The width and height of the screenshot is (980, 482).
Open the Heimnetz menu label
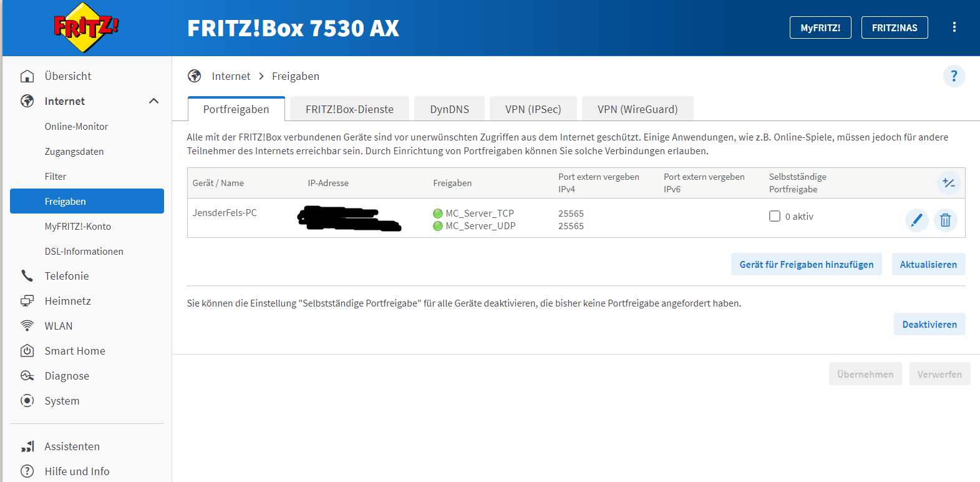pyautogui.click(x=68, y=301)
